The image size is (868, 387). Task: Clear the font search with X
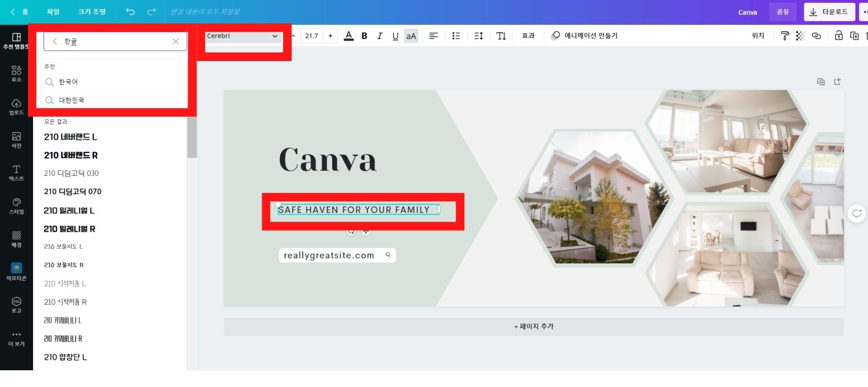(x=176, y=41)
